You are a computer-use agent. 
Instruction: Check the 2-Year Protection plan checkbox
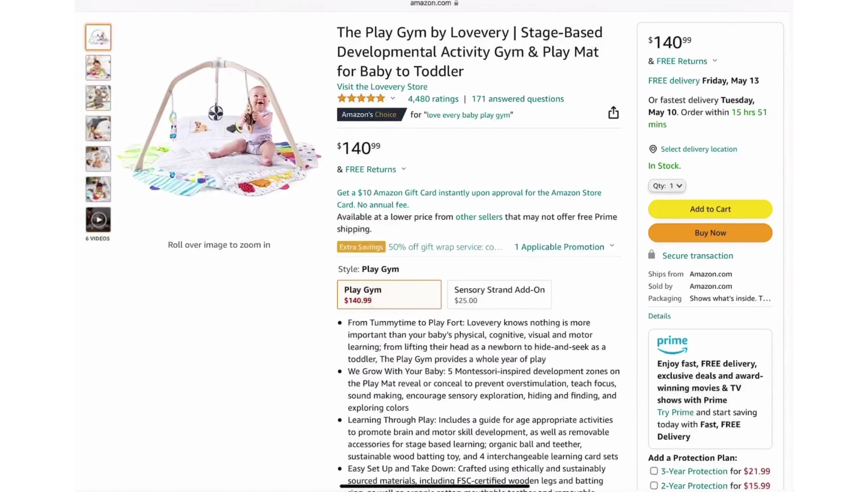coord(654,485)
